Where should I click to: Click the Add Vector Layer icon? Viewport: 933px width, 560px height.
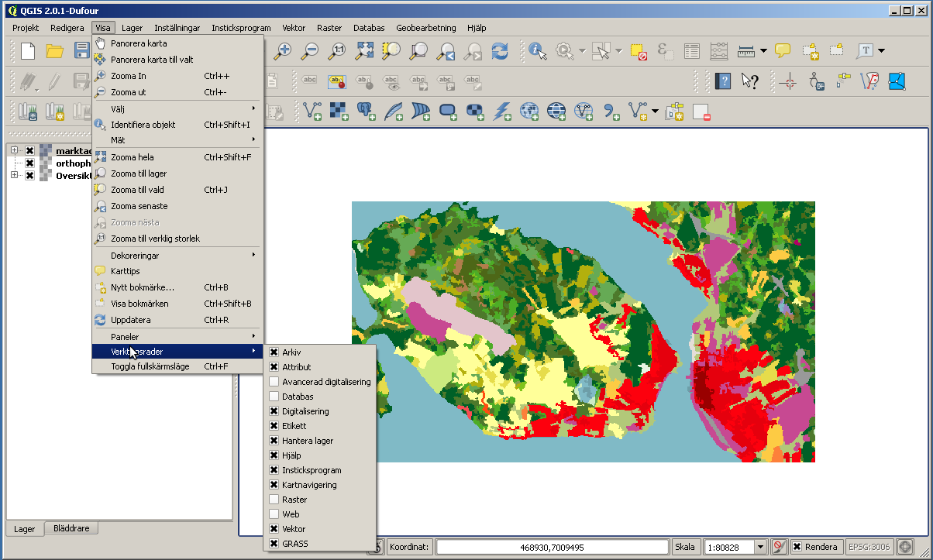[313, 112]
